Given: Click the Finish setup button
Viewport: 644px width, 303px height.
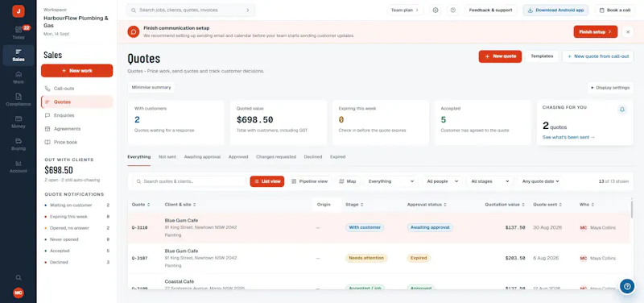Looking at the screenshot, I should click(595, 31).
